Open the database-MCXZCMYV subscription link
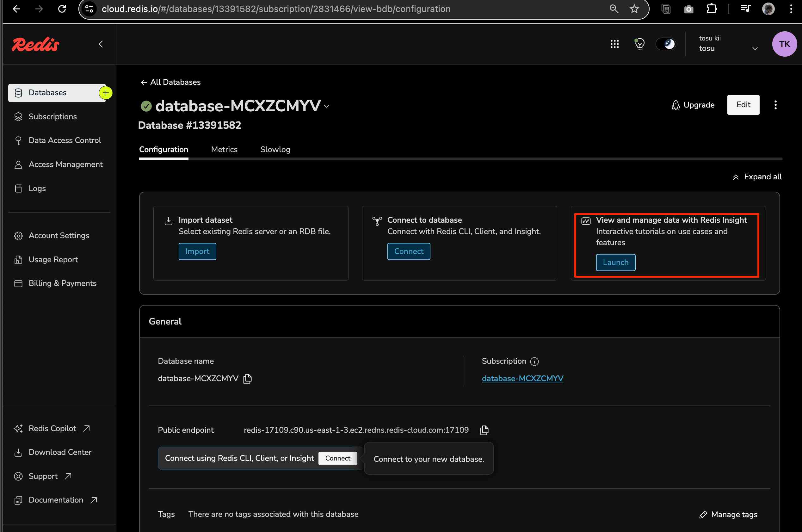 coord(522,378)
